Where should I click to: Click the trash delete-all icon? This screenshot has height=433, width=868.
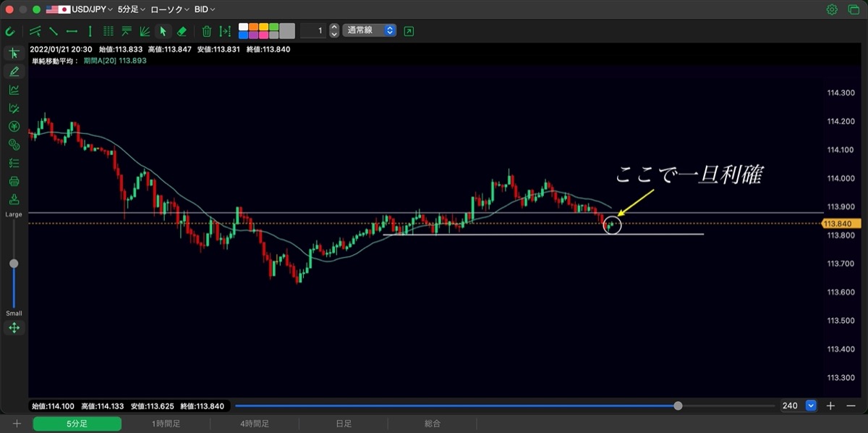[207, 31]
